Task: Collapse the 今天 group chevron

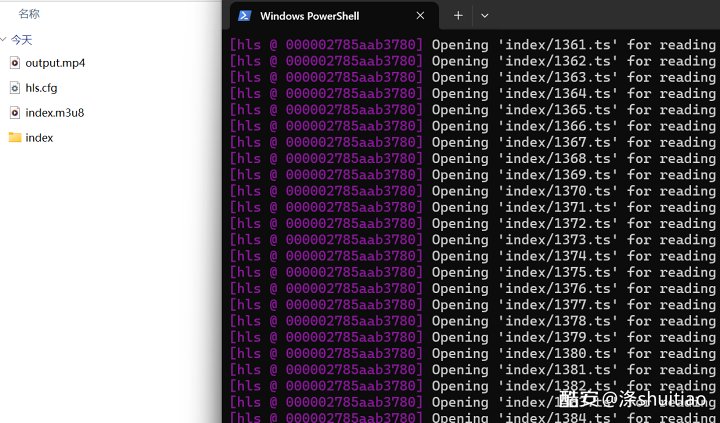Action: (4, 40)
